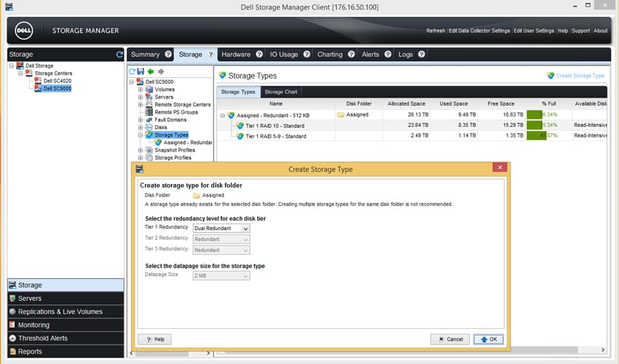Open help icon next to Storage tab
The height and width of the screenshot is (364, 619).
tap(210, 55)
